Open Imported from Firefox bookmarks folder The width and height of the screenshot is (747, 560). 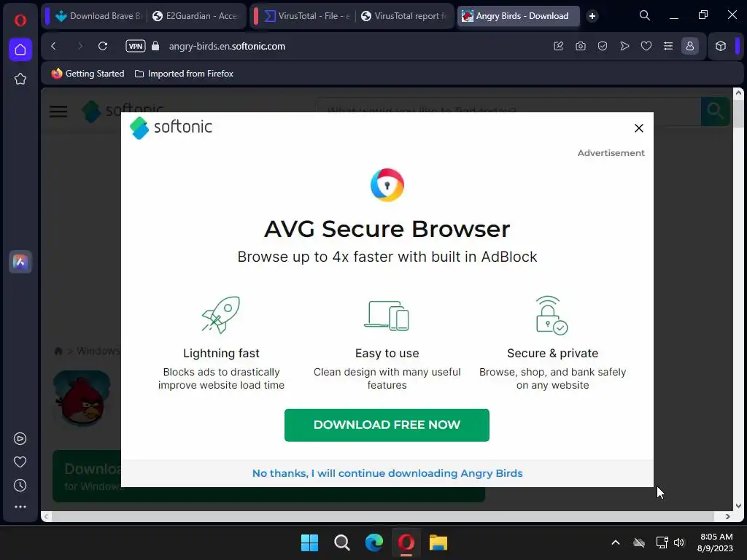[x=184, y=74]
